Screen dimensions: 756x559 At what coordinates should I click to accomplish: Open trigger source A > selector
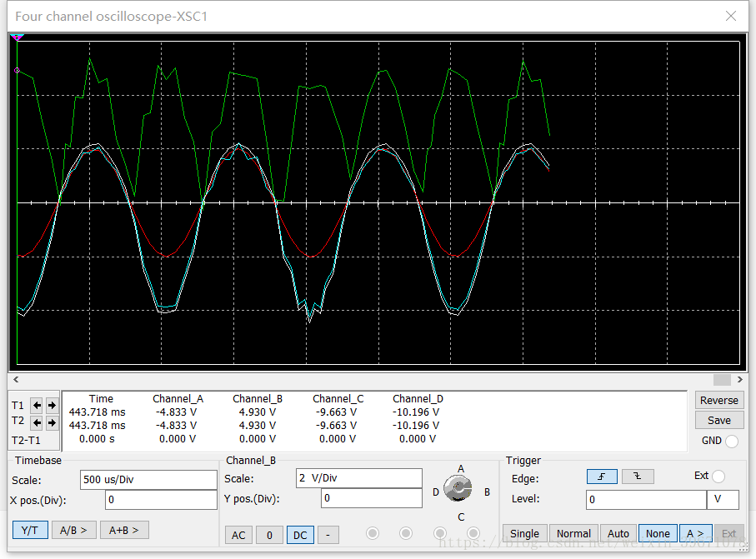click(x=695, y=533)
